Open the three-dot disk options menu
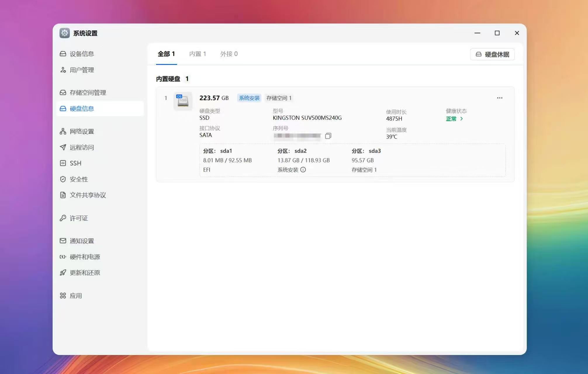The width and height of the screenshot is (588, 374). (499, 98)
